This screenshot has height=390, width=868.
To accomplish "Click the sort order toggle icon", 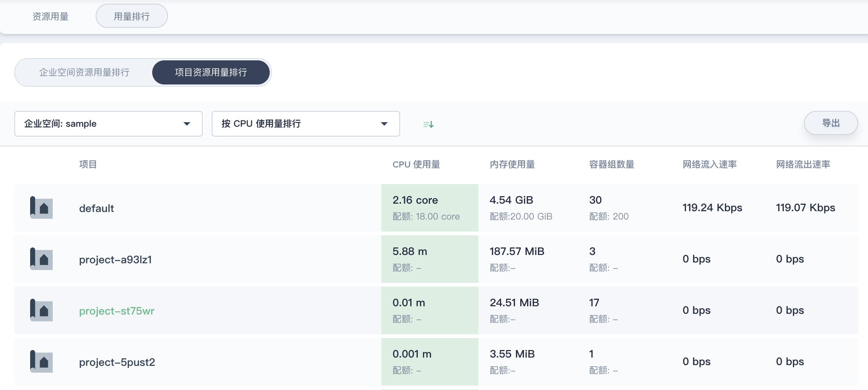I will [428, 124].
